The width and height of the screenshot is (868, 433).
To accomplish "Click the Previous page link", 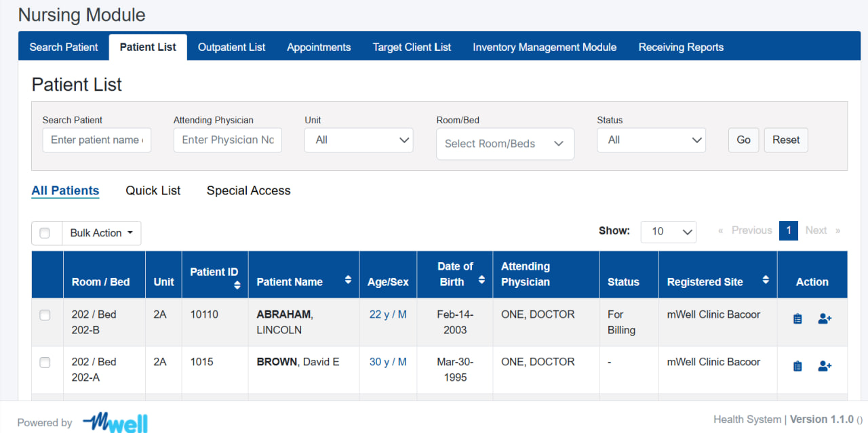I will click(745, 230).
